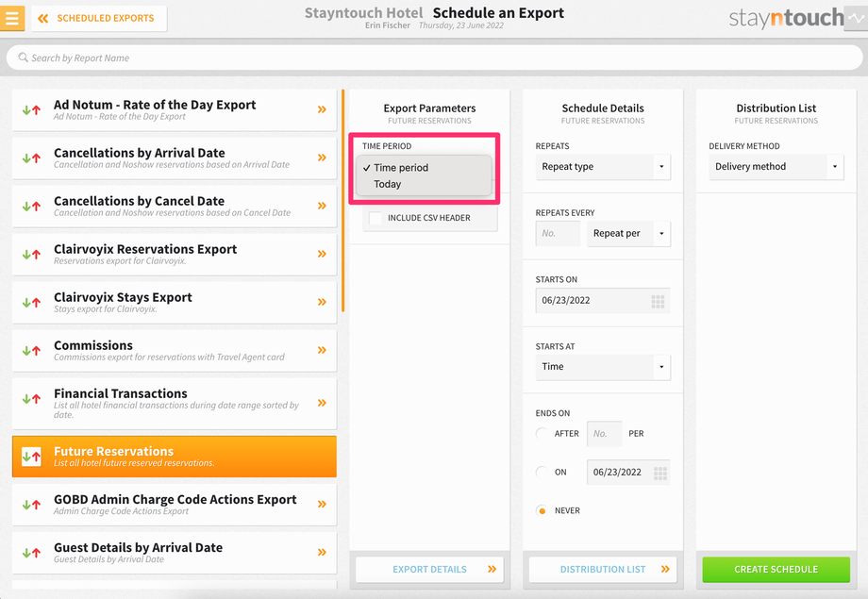Click Create Schedule button
The image size is (868, 599).
click(776, 569)
